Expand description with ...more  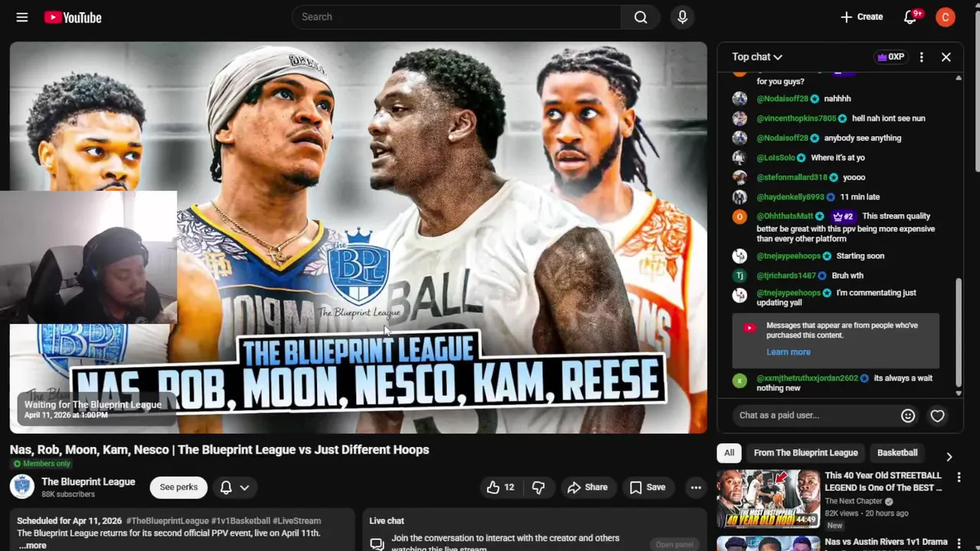[x=32, y=545]
